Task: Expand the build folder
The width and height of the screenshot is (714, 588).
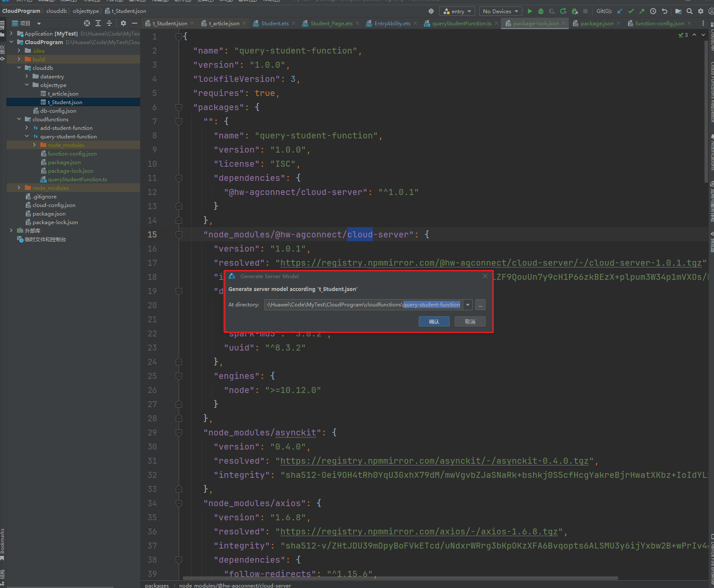Action: [19, 59]
